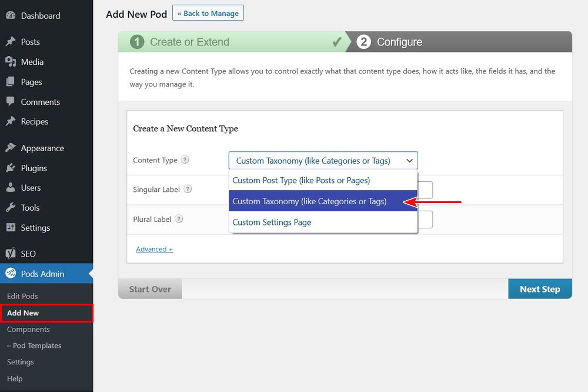Open Dashboard menu item
This screenshot has height=392, width=588.
coord(46,16)
